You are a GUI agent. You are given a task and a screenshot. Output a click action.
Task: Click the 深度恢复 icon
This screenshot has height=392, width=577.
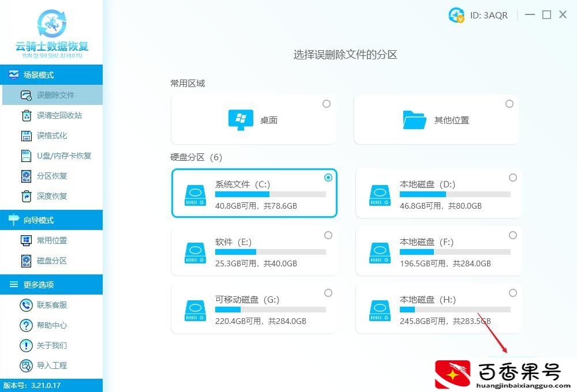[x=26, y=197]
